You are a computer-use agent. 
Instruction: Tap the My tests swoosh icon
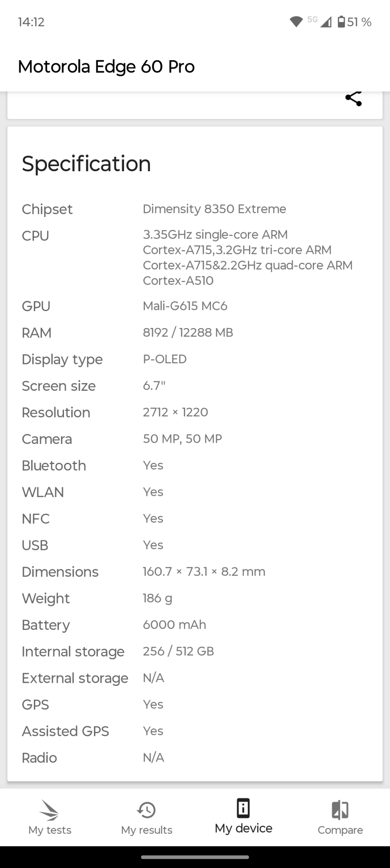(49, 810)
